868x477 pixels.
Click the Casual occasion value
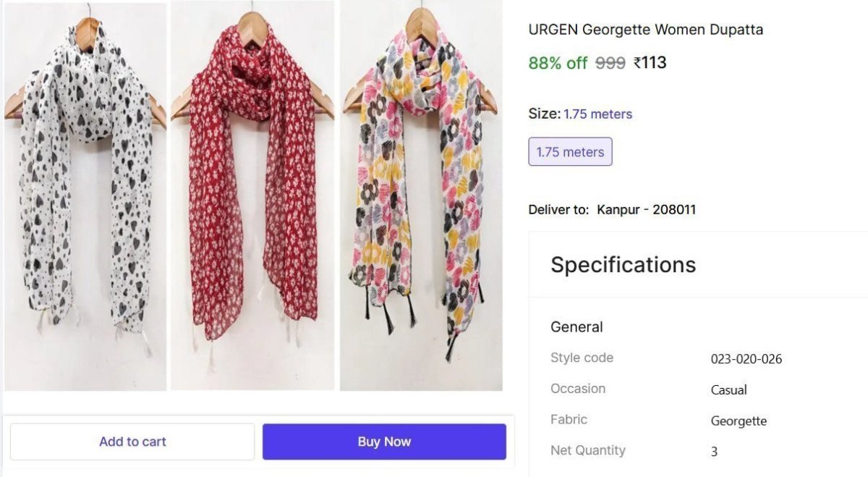pyautogui.click(x=728, y=390)
